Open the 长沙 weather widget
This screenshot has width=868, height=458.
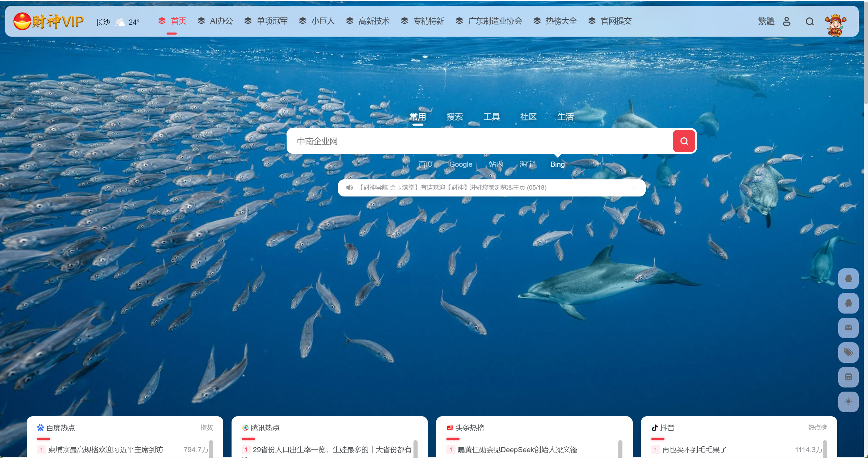point(118,22)
